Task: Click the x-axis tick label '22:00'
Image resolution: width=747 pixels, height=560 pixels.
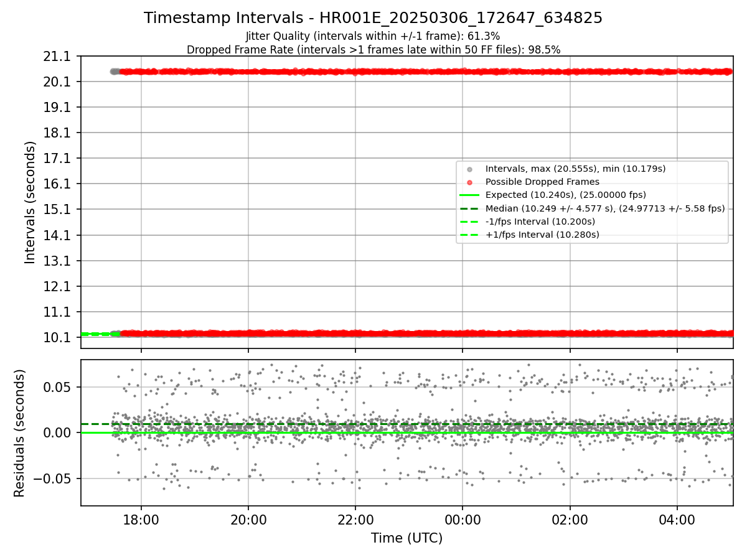Action: point(355,519)
